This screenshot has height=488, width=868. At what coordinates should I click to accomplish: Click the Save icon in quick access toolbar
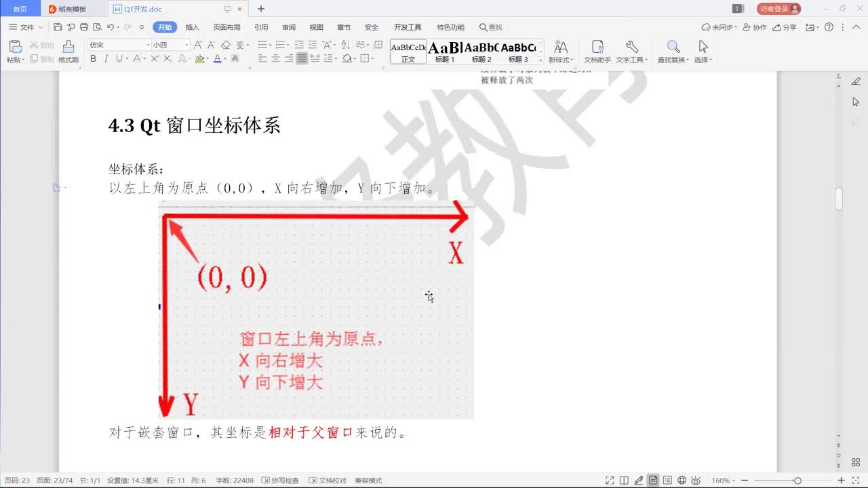58,27
